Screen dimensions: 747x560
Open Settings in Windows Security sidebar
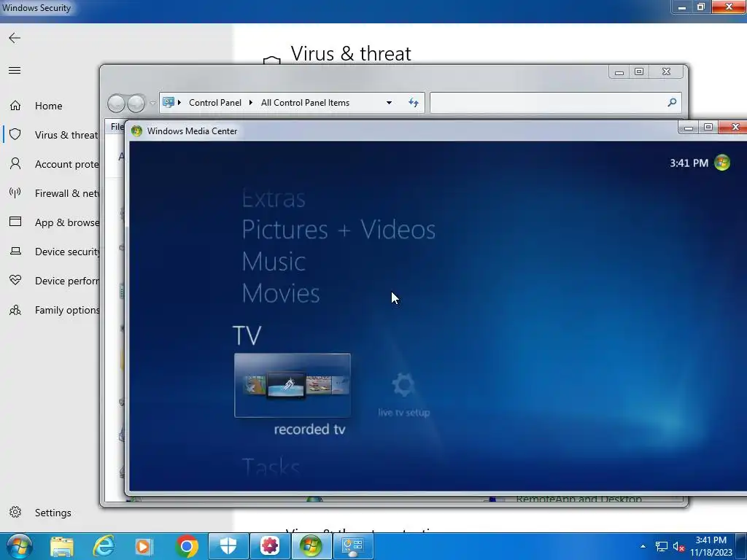(52, 513)
